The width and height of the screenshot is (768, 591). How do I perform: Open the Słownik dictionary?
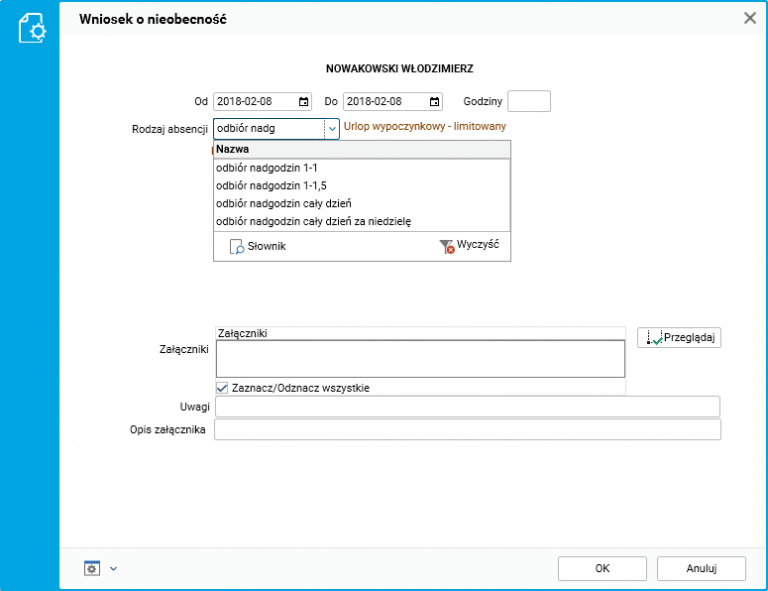click(258, 246)
